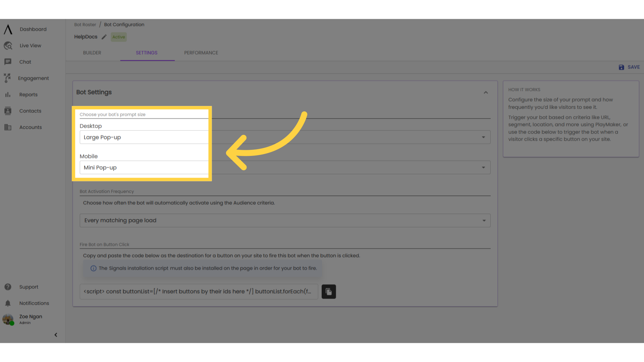Navigate to Chat section

(x=25, y=62)
